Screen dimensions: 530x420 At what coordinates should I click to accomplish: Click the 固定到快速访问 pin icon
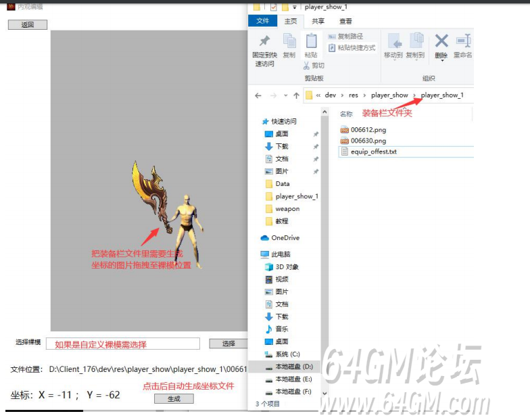point(264,41)
